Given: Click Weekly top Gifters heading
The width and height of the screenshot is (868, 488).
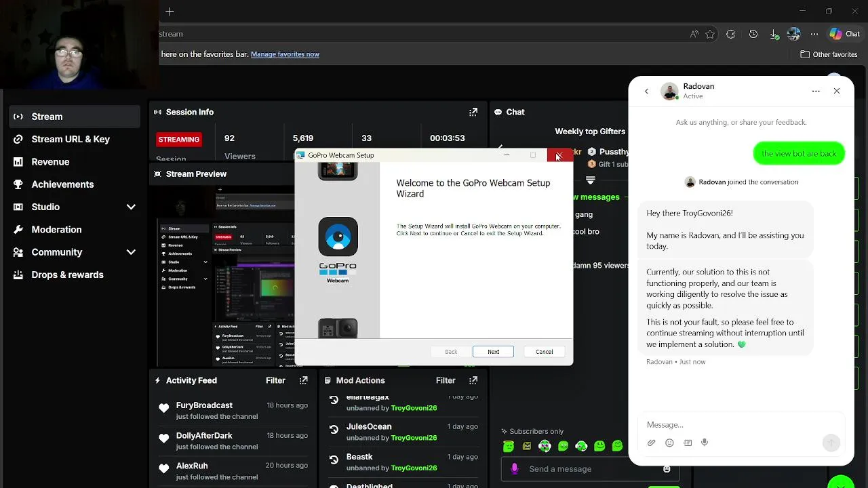Looking at the screenshot, I should tap(590, 131).
